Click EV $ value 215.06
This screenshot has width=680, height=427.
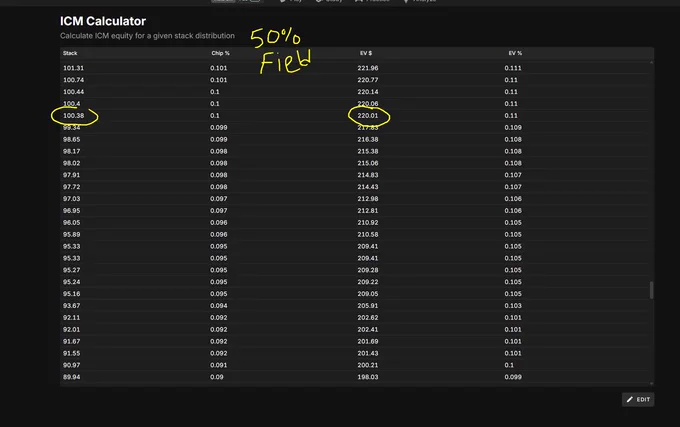(368, 163)
